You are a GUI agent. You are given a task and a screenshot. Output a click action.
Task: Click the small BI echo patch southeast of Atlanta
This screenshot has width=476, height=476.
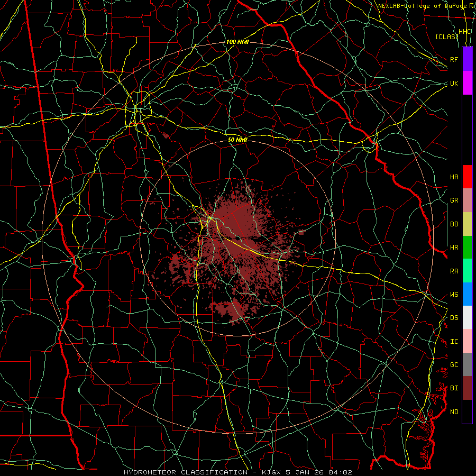pyautogui.click(x=166, y=135)
